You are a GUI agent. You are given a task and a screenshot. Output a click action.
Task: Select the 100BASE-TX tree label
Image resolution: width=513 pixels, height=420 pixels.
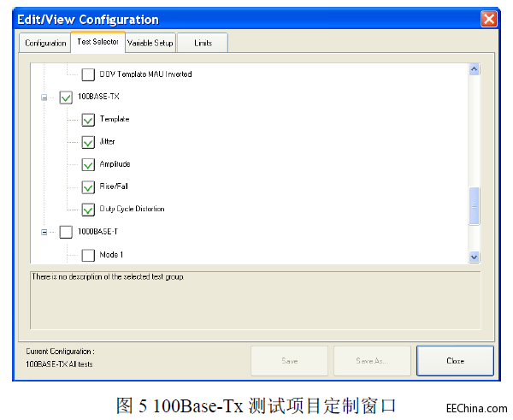pos(98,97)
